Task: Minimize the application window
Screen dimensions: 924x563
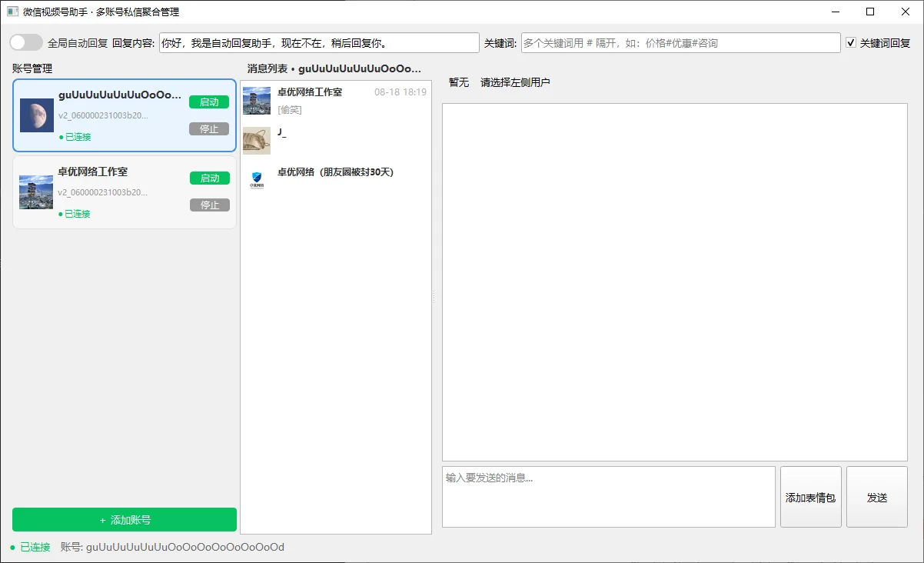Action: [x=835, y=12]
